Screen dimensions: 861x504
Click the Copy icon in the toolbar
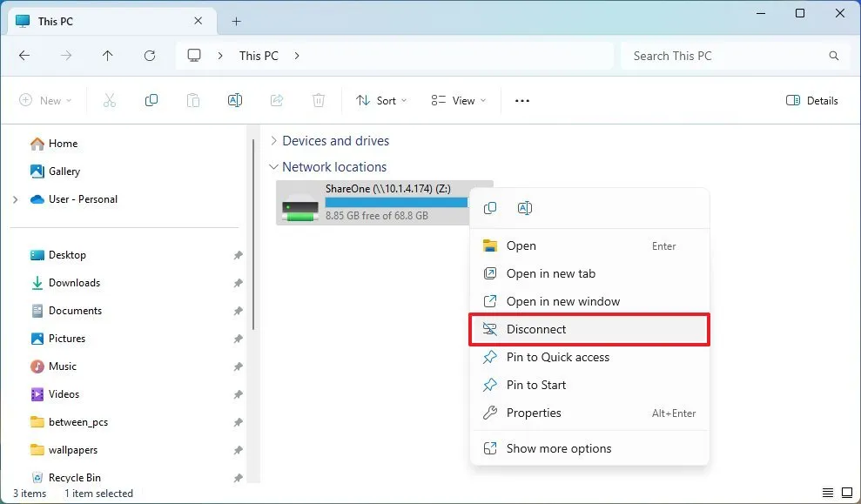click(x=151, y=100)
